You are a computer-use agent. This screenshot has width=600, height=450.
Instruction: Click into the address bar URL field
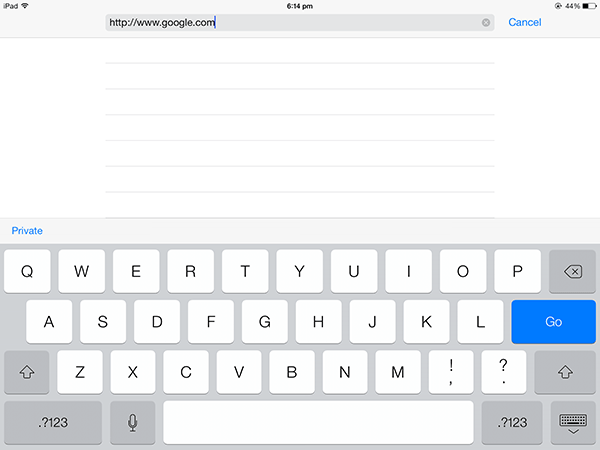point(300,23)
